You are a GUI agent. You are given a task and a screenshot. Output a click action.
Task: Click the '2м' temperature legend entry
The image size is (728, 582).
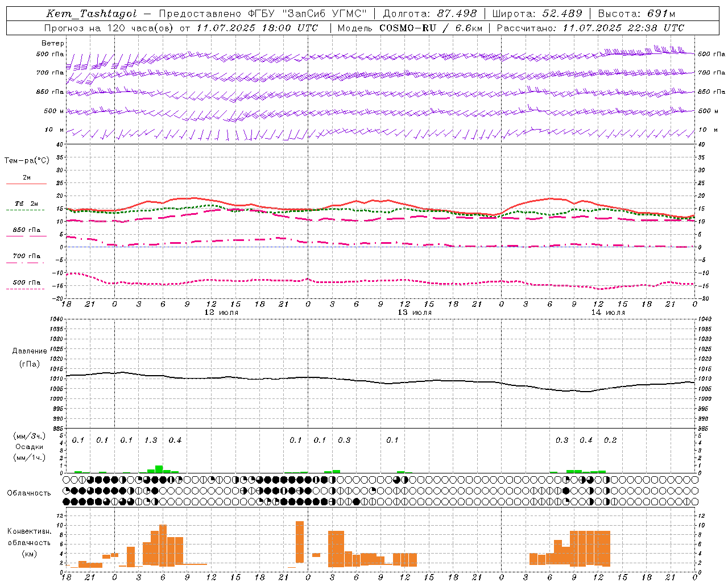(x=27, y=178)
